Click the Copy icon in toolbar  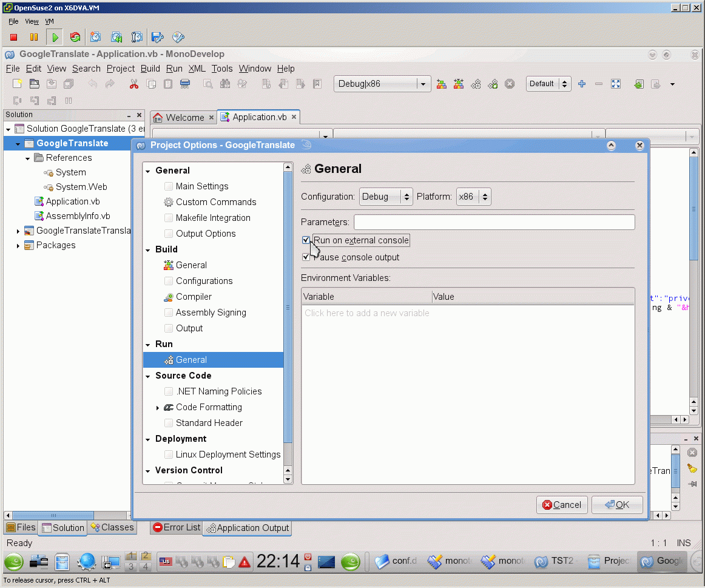(x=151, y=84)
